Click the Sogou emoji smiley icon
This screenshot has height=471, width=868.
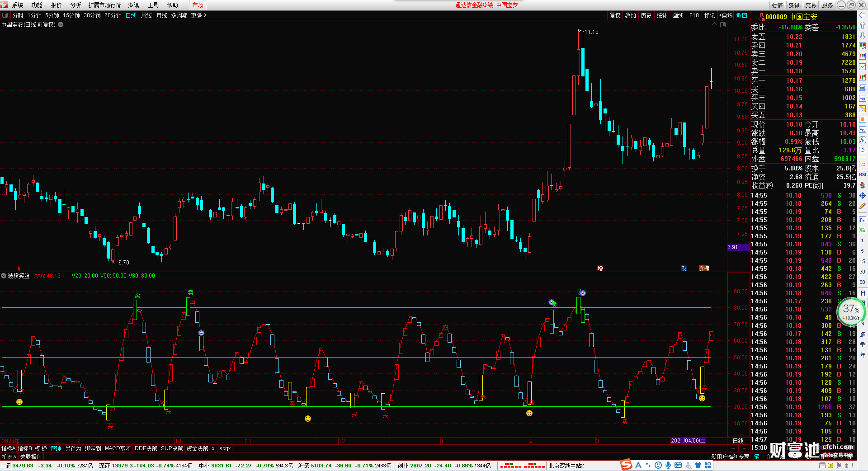click(658, 466)
